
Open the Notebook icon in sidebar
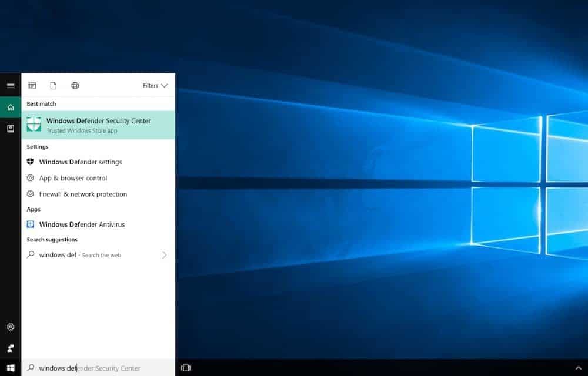[11, 129]
